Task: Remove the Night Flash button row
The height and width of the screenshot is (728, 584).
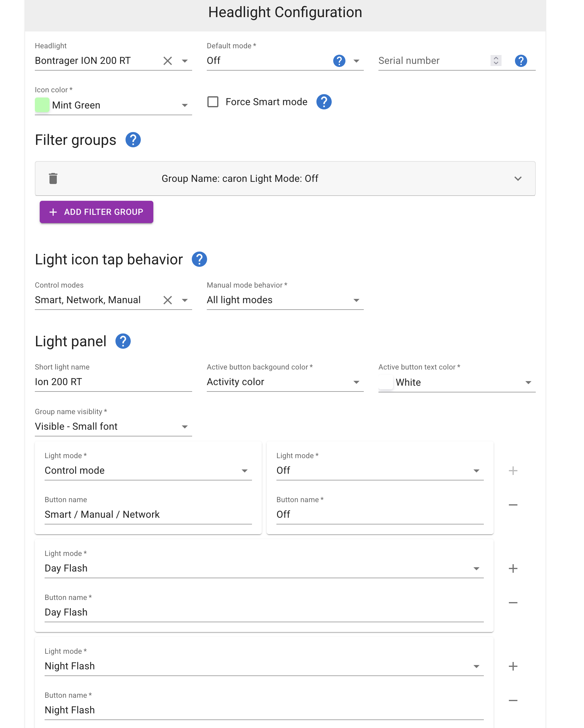Action: pos(513,700)
